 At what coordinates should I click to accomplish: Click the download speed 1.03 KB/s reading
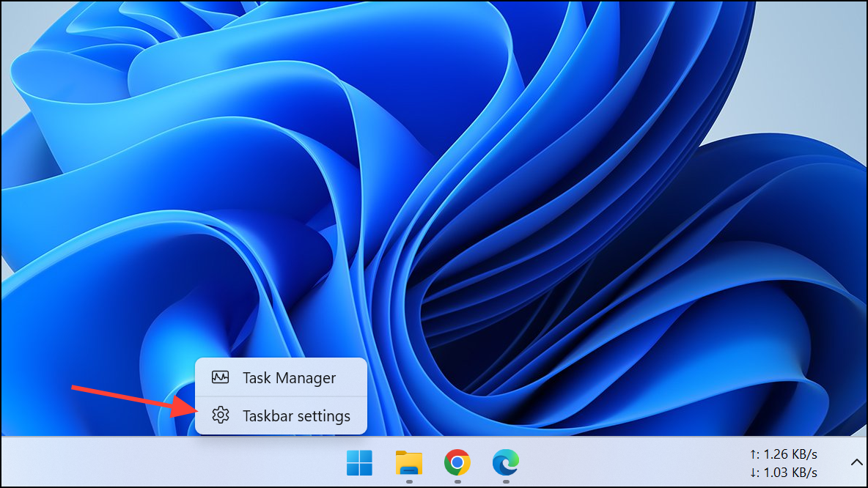pyautogui.click(x=783, y=473)
